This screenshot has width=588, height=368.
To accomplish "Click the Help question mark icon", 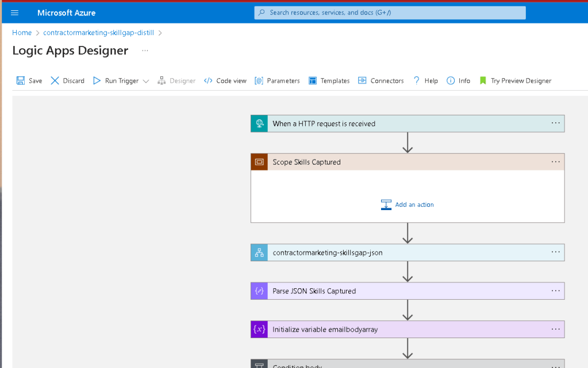I will pos(416,80).
